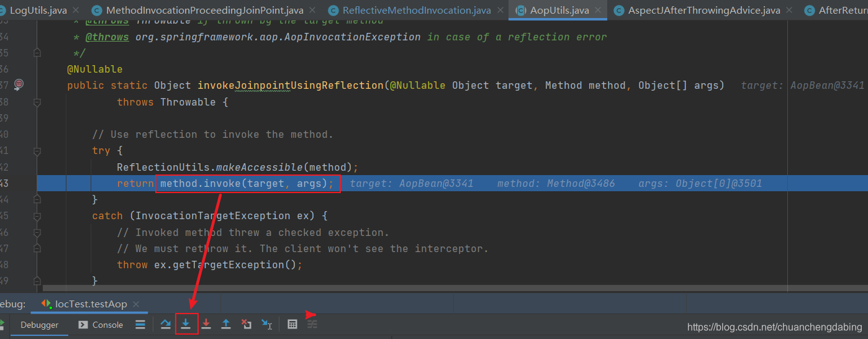868x339 pixels.
Task: Click the method breakpoint icon on line 37
Action: click(19, 84)
